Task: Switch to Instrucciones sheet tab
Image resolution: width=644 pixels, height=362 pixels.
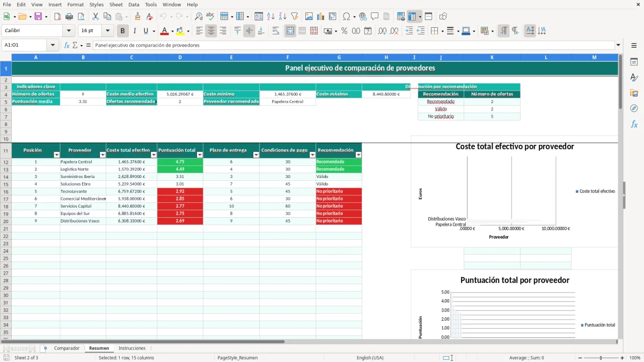Action: click(x=132, y=348)
